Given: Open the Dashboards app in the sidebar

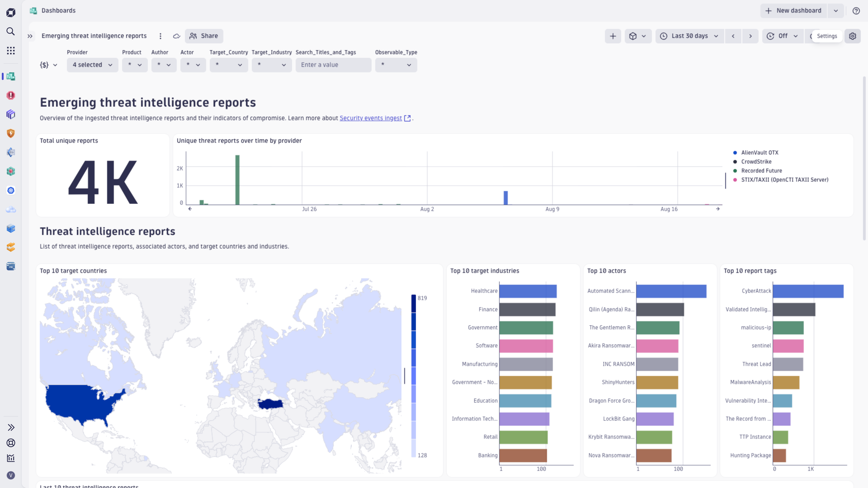Looking at the screenshot, I should pos(11,76).
